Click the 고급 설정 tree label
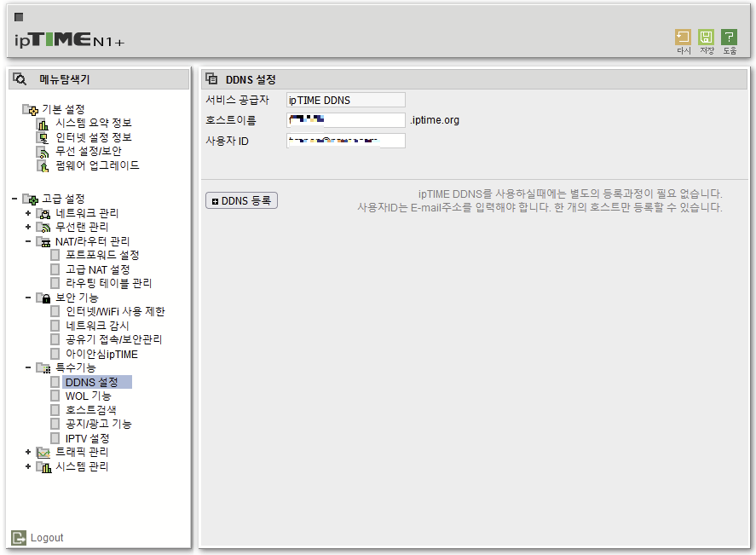This screenshot has width=756, height=555. pos(63,199)
